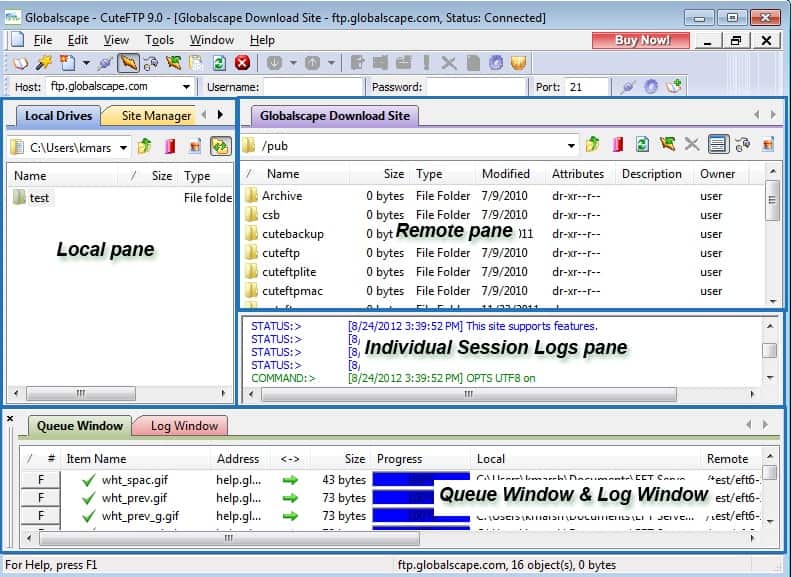The image size is (791, 577).
Task: Toggle the highlighted orange toolbar button
Action: [128, 63]
